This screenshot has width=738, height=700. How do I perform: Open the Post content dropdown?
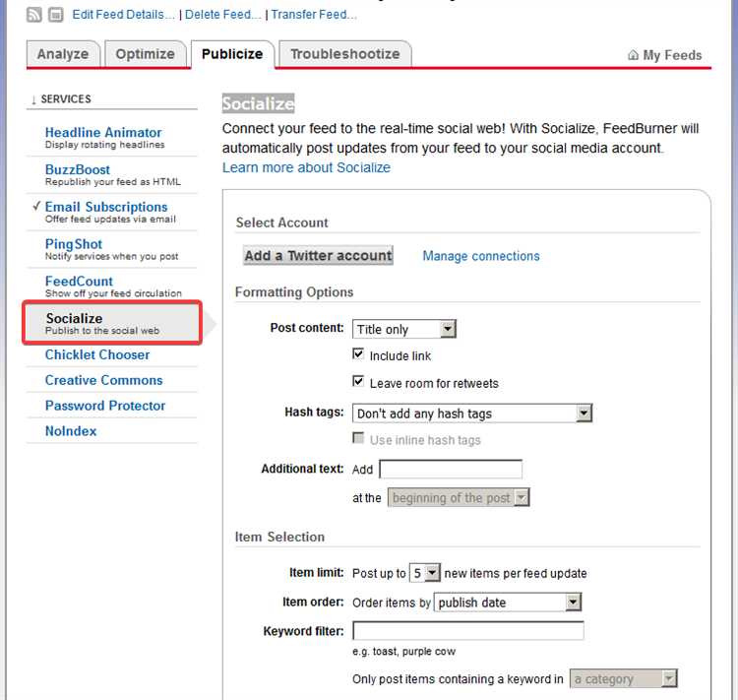coord(403,329)
